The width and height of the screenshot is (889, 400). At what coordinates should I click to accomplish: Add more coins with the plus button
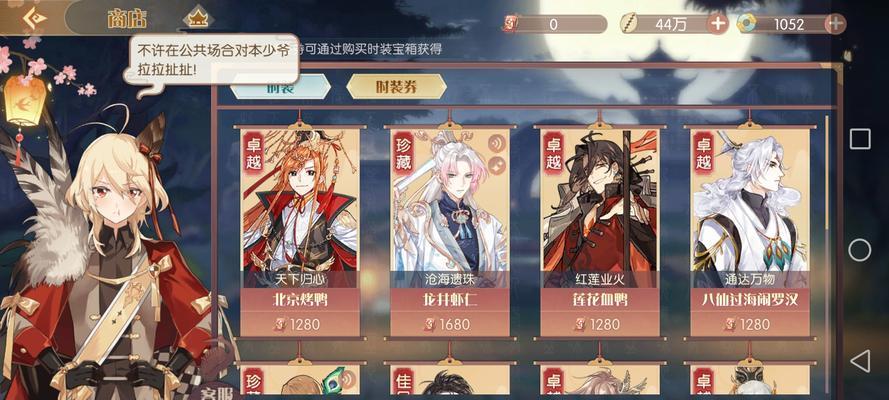point(718,24)
